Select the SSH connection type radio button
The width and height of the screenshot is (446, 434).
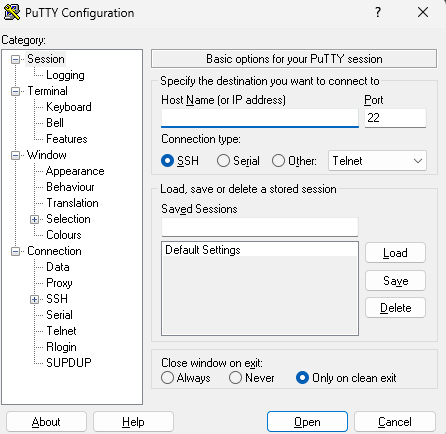[x=167, y=161]
